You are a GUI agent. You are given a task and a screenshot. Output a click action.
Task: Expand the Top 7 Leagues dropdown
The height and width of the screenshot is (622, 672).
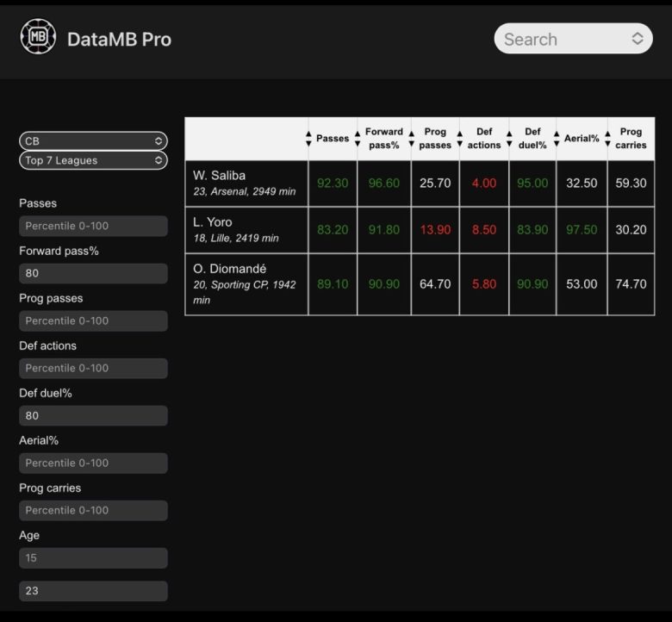[93, 160]
